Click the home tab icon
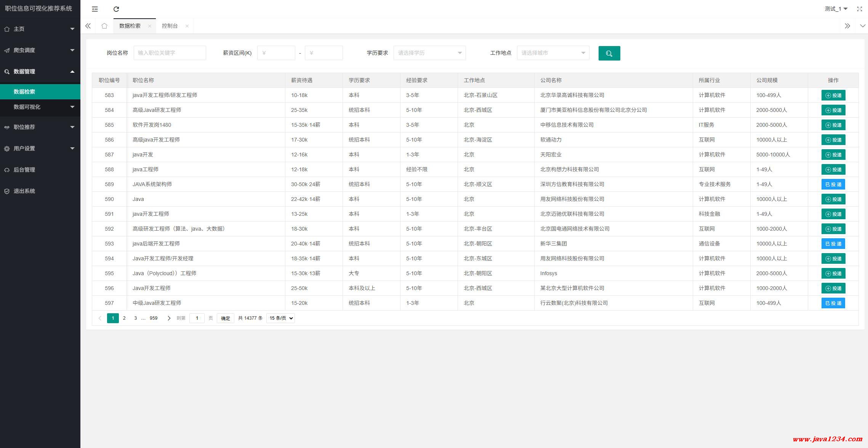The width and height of the screenshot is (868, 448). [x=104, y=26]
